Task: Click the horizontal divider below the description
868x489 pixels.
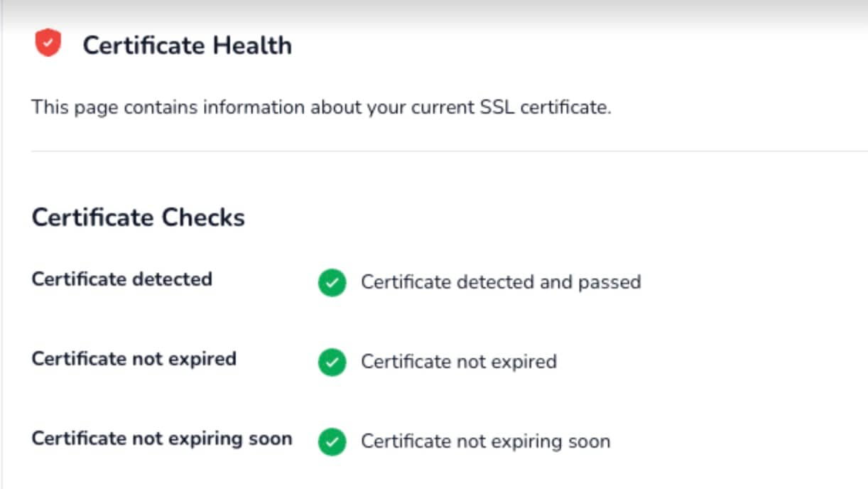Action: (449, 151)
